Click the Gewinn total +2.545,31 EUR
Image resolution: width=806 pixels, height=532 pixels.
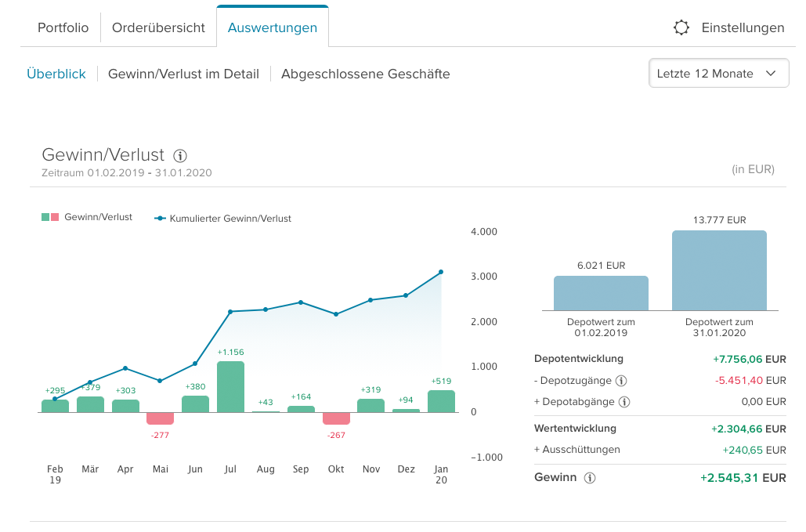click(743, 478)
